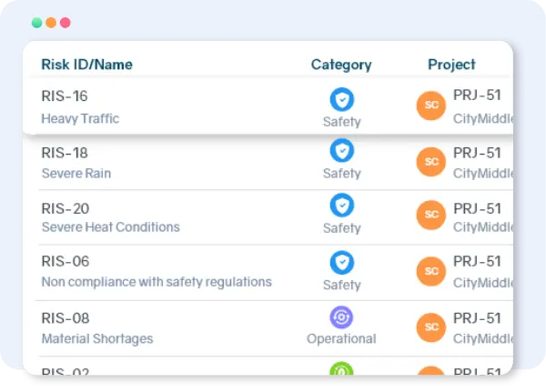Click the Safety shield icon for RIS-16

point(341,100)
